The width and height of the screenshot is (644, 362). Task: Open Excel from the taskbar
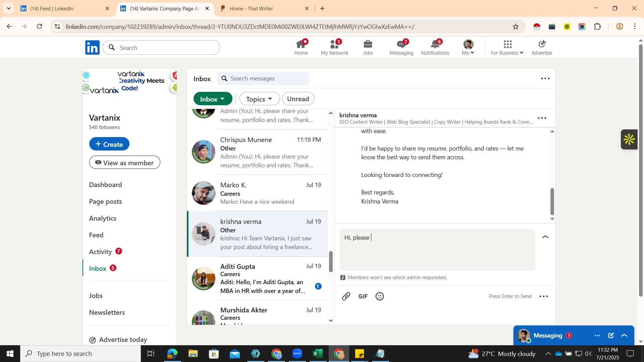point(318,354)
